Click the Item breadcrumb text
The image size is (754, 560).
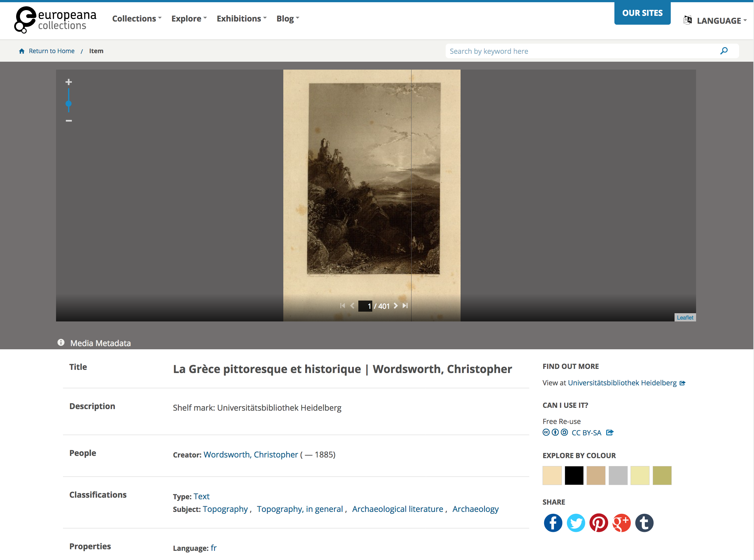96,51
